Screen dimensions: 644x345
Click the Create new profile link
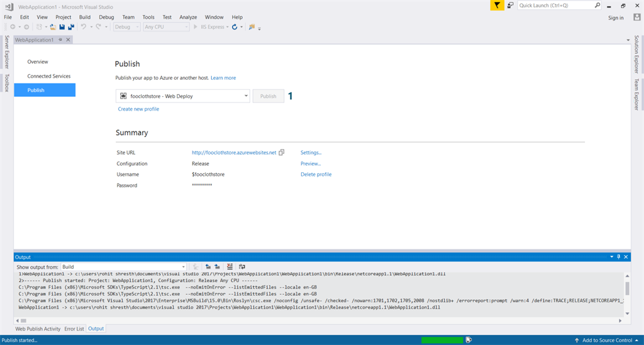pyautogui.click(x=138, y=109)
